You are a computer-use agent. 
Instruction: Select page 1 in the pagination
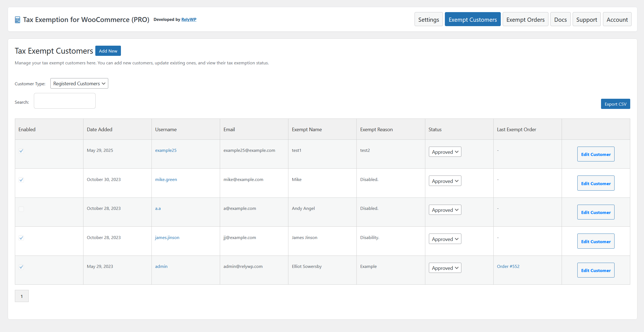(21, 296)
